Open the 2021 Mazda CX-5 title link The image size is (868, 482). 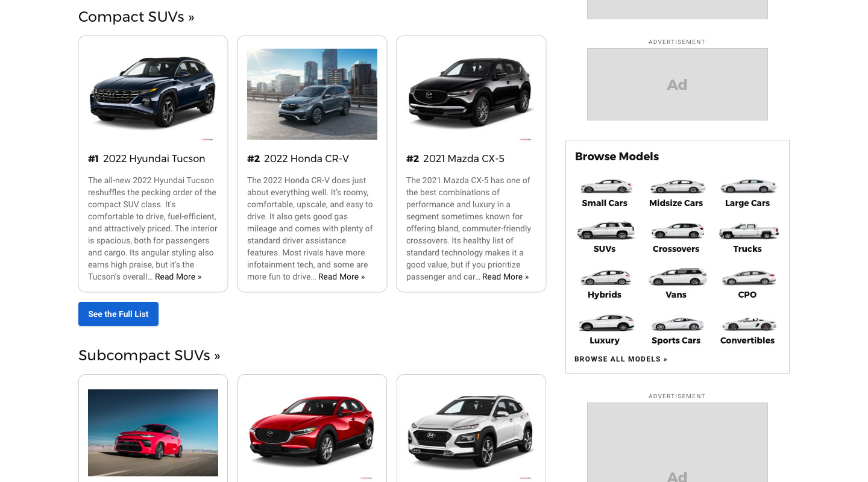pyautogui.click(x=464, y=158)
